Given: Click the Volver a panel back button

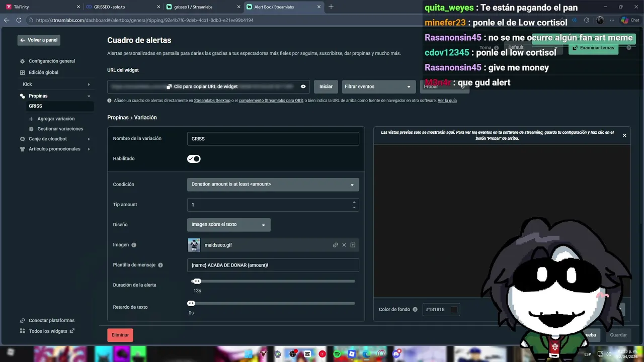Looking at the screenshot, I should [x=39, y=40].
